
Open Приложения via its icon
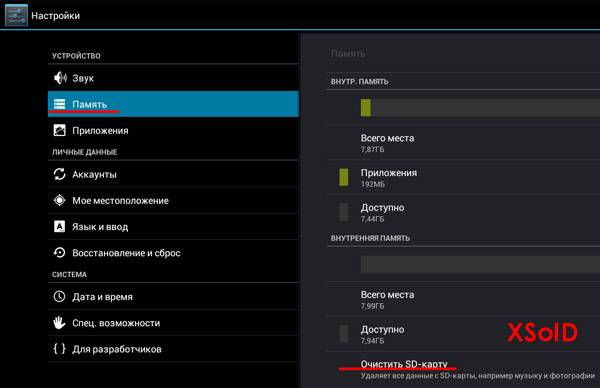pos(59,130)
